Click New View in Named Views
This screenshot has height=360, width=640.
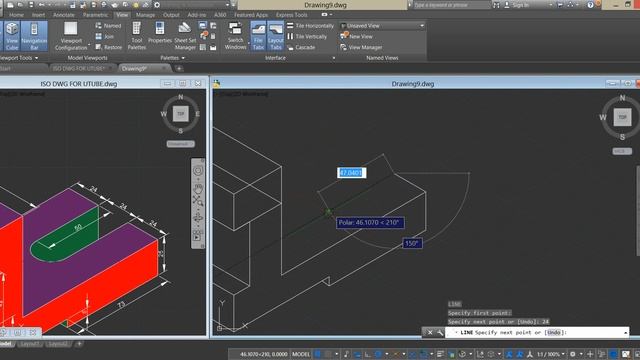coord(356,36)
